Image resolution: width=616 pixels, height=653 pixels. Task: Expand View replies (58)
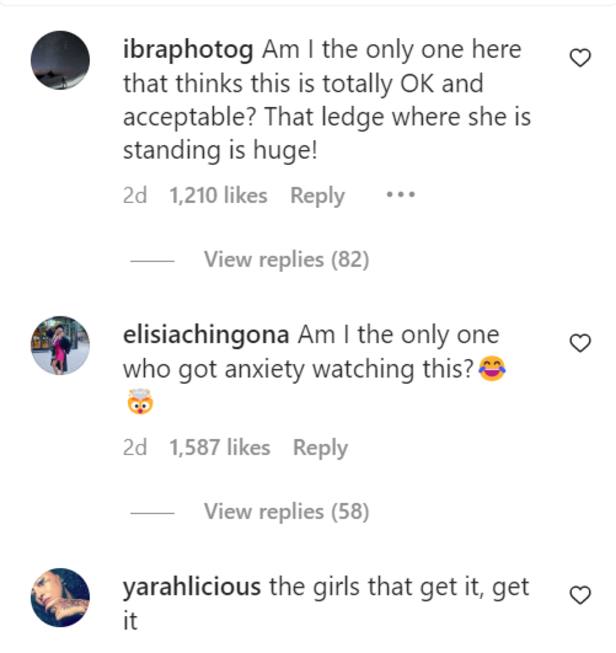(x=286, y=512)
